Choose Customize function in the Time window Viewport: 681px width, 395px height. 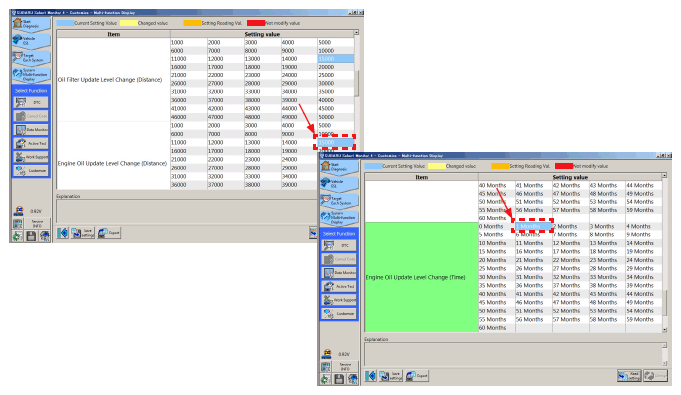(340, 314)
